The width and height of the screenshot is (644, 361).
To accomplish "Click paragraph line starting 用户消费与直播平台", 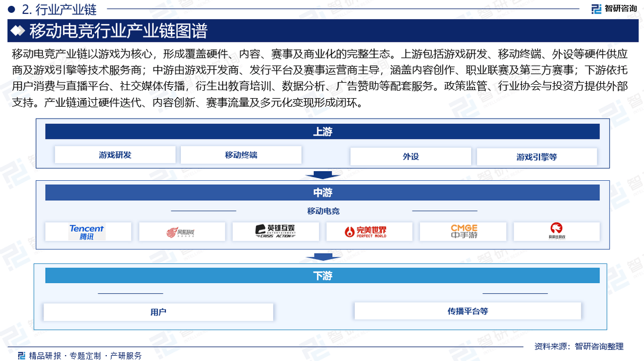I will pyautogui.click(x=319, y=86).
